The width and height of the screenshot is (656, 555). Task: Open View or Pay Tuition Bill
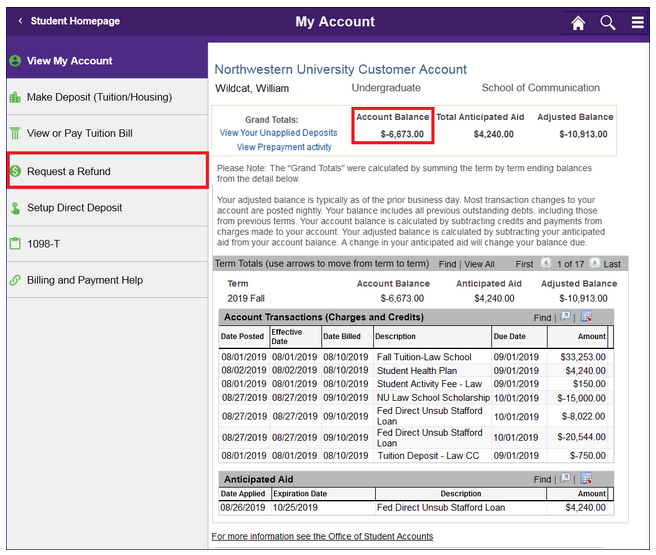(x=107, y=133)
